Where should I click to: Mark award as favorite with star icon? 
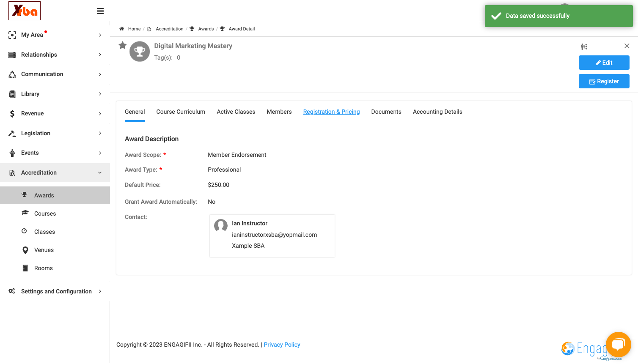click(x=123, y=45)
